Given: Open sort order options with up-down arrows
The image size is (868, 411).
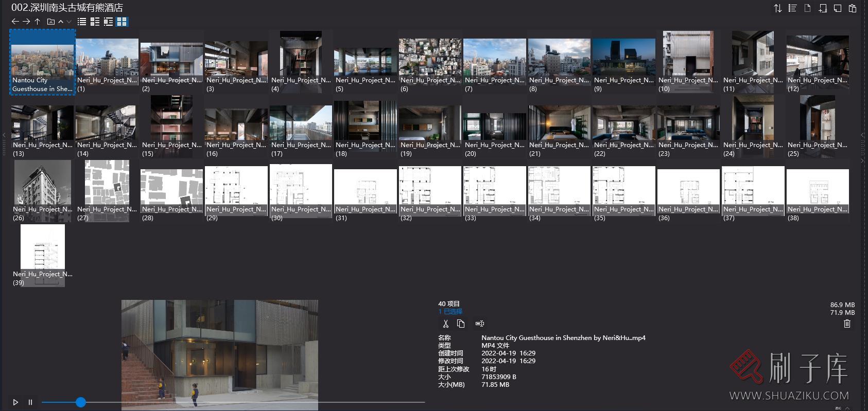Looking at the screenshot, I should tap(778, 8).
